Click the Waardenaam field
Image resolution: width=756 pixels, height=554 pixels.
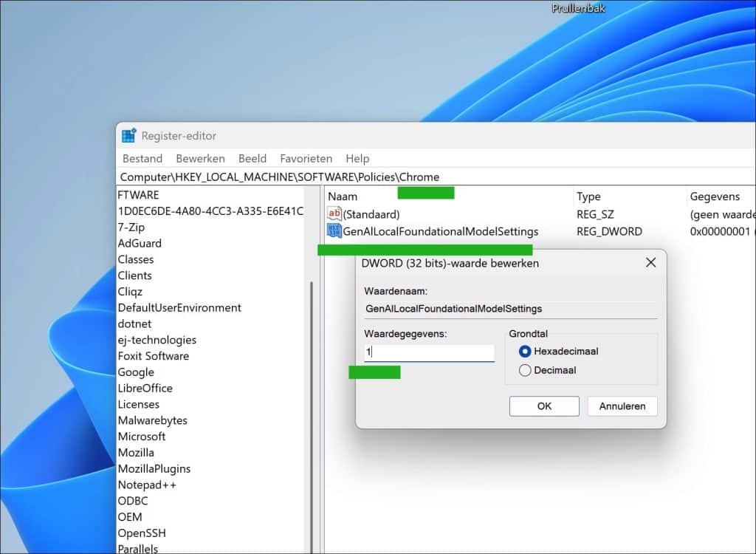(x=511, y=309)
